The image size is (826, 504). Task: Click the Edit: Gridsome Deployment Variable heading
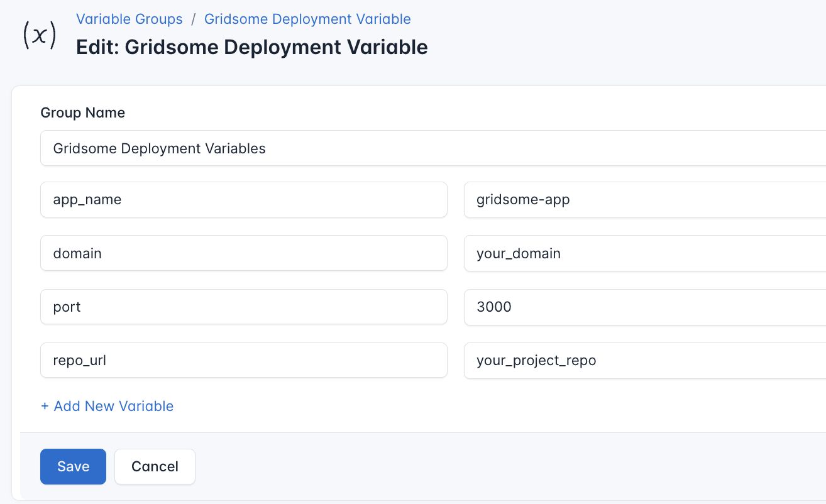point(251,47)
